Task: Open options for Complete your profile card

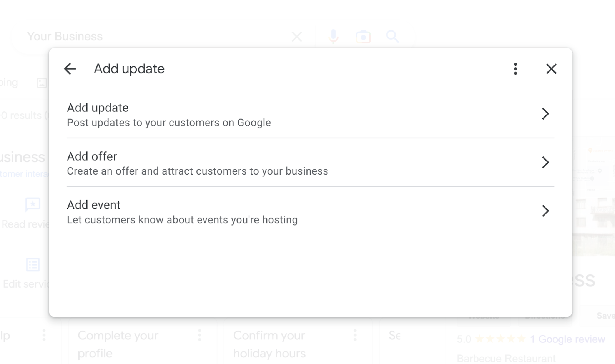Action: pyautogui.click(x=199, y=335)
